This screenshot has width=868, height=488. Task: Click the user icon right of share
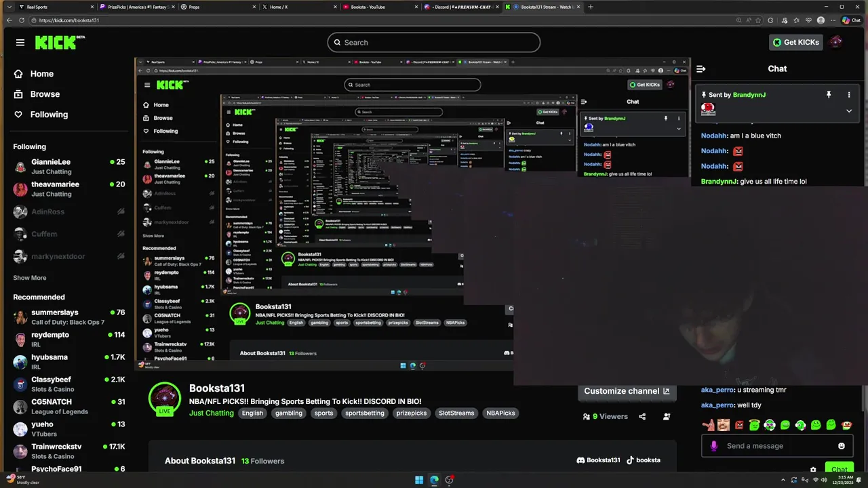point(667,417)
